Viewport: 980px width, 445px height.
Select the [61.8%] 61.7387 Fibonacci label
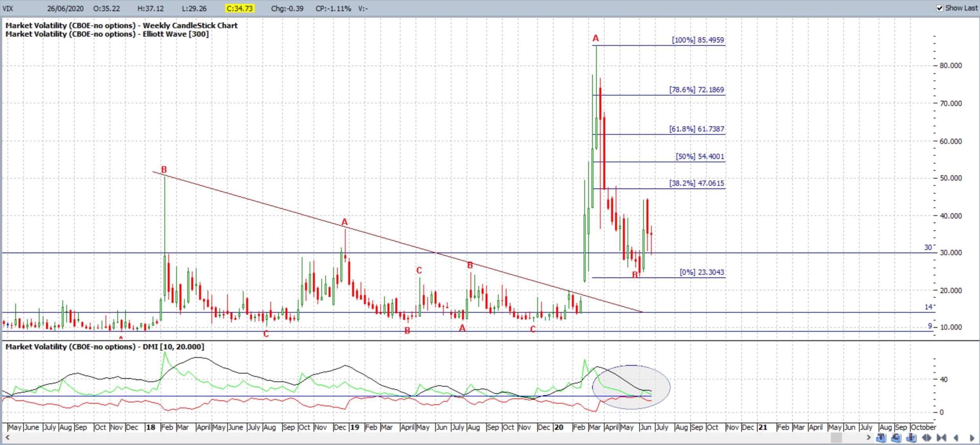coord(697,129)
